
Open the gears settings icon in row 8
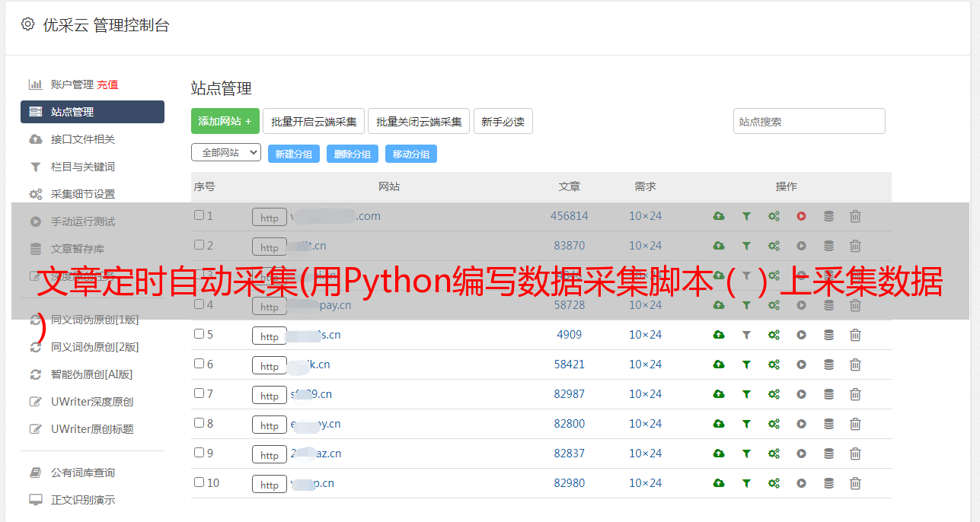(x=774, y=424)
